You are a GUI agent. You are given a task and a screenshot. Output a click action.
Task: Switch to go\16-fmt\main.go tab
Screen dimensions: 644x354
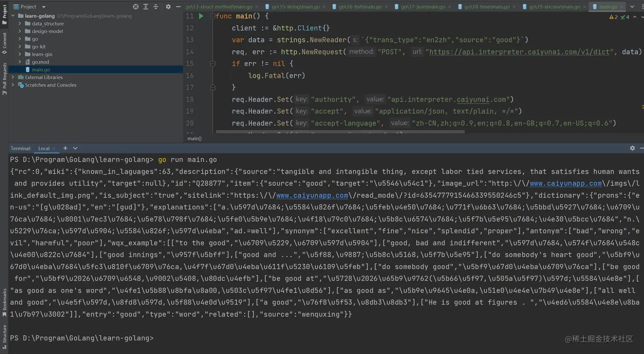click(360, 7)
